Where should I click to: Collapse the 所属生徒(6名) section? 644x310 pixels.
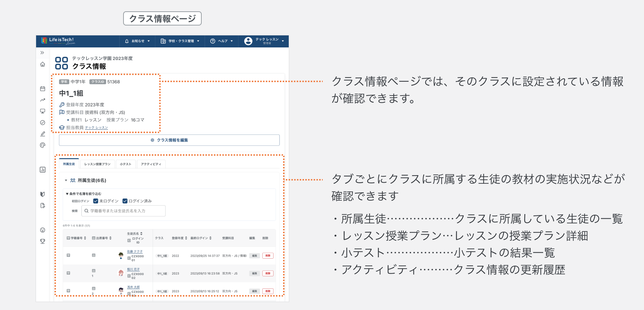(66, 180)
